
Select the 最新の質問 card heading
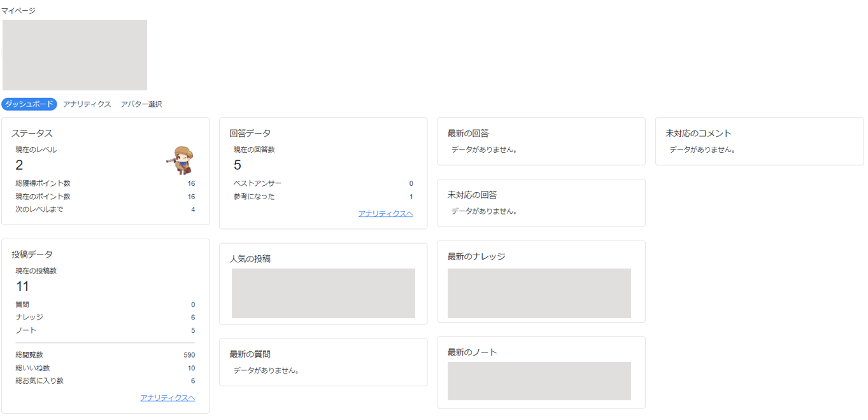click(x=254, y=354)
